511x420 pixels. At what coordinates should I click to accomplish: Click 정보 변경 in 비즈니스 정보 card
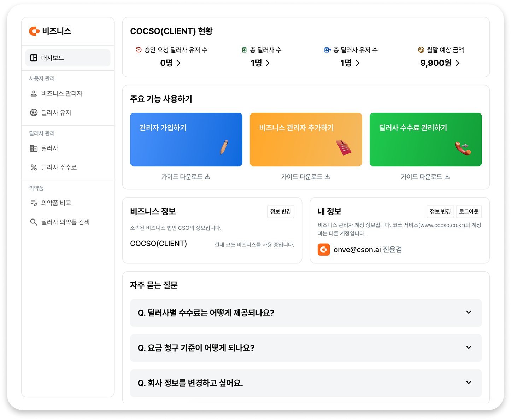click(281, 211)
